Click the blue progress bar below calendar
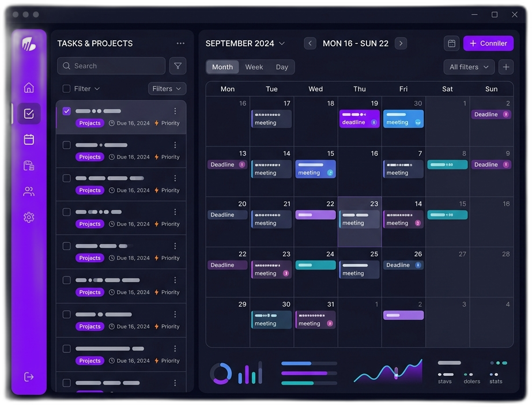 click(309, 363)
